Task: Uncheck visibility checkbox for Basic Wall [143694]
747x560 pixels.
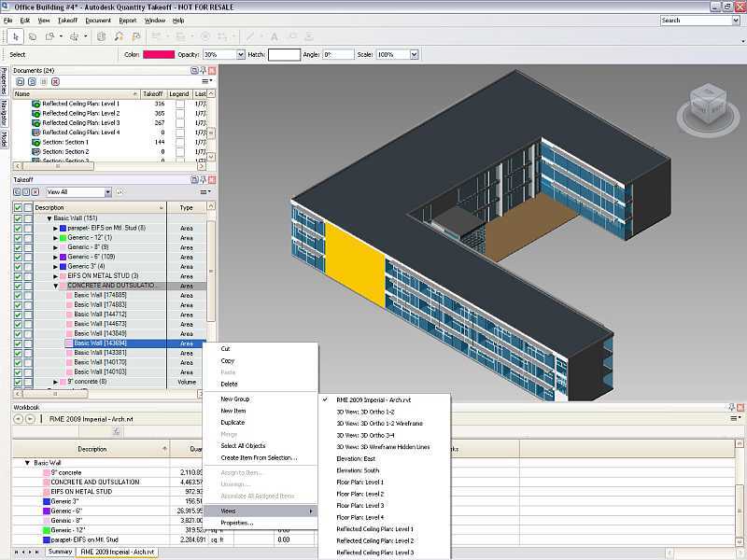Action: (18, 343)
